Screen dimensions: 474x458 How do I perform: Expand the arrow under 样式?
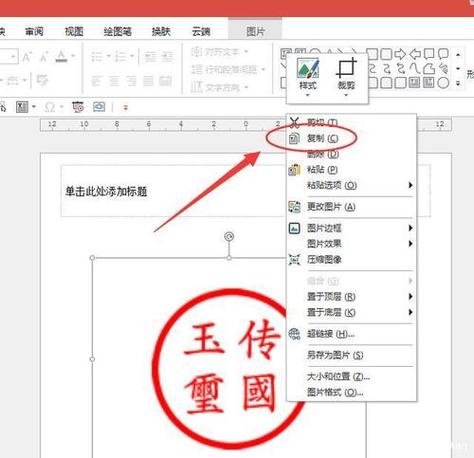click(308, 95)
